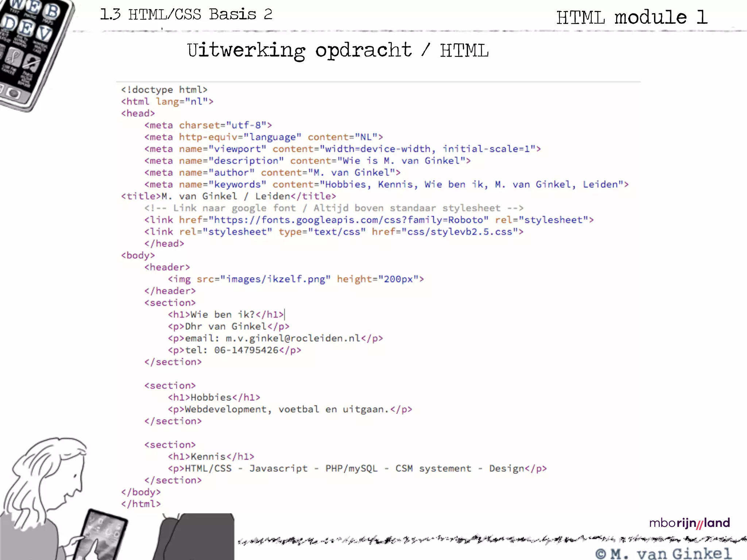Click the closing '</html>' tag
Image resolution: width=747 pixels, height=560 pixels.
tap(141, 504)
